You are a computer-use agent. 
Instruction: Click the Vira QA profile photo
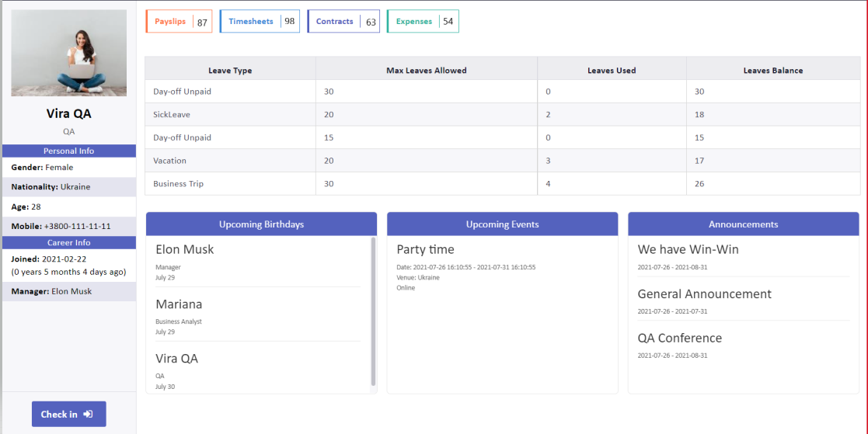[69, 53]
